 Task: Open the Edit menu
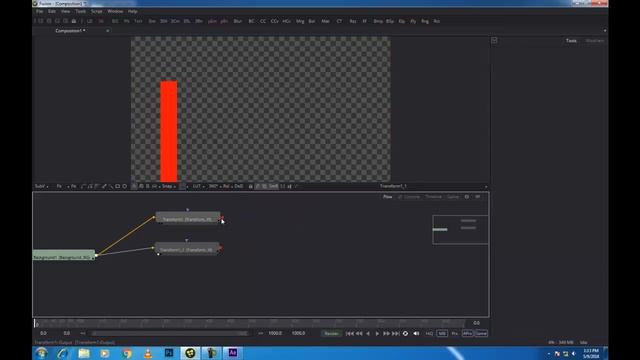pos(52,11)
